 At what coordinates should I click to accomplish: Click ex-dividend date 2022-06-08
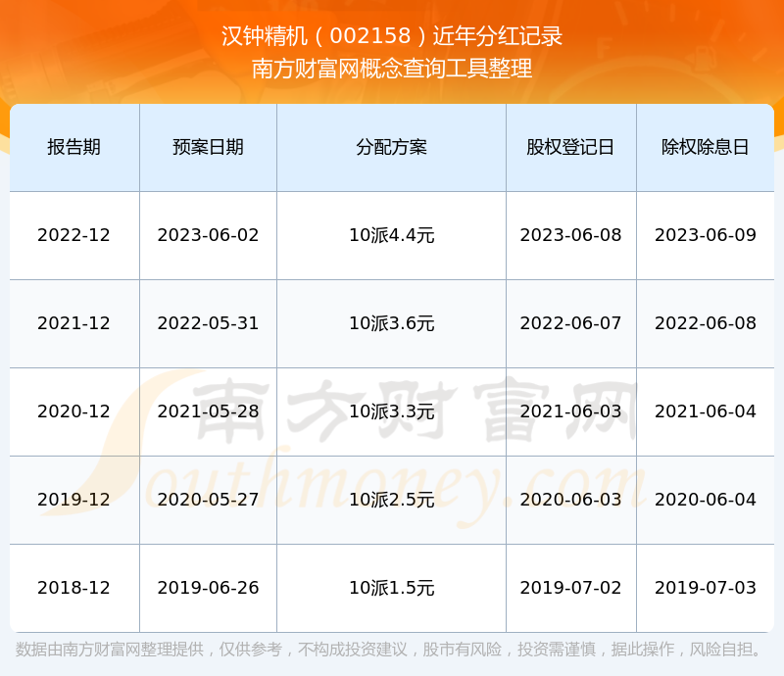[705, 323]
